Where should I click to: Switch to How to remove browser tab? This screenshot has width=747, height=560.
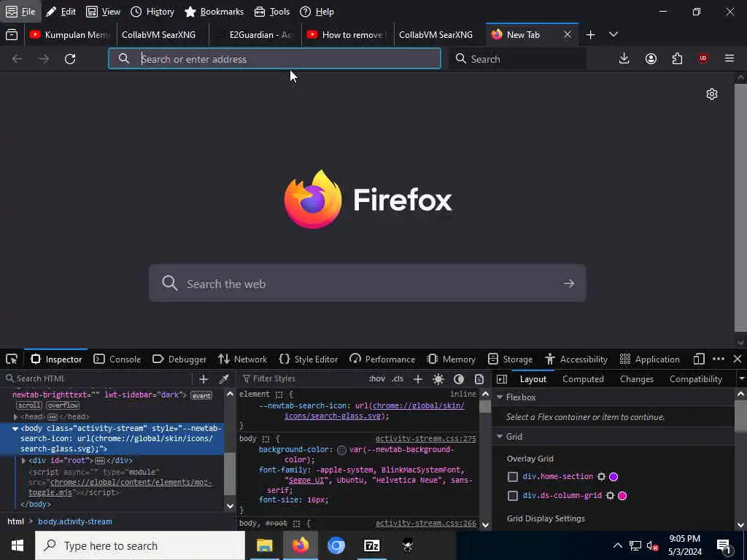[348, 35]
